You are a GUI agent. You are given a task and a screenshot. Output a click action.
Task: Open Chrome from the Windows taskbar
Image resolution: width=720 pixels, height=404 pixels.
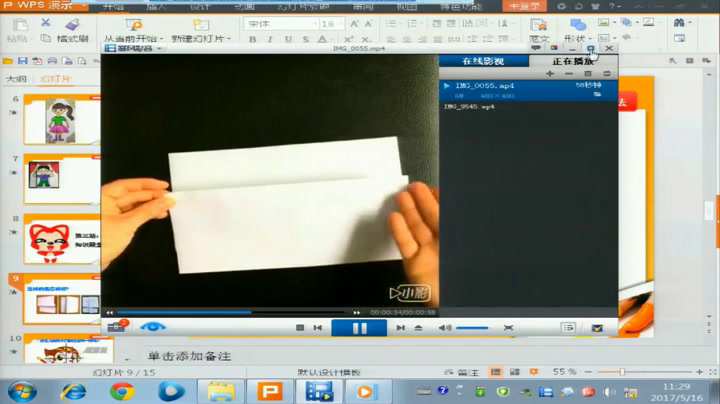(122, 391)
